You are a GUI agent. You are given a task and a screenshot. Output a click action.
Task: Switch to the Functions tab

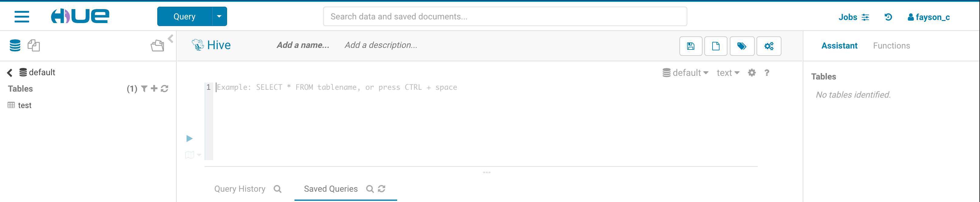891,46
